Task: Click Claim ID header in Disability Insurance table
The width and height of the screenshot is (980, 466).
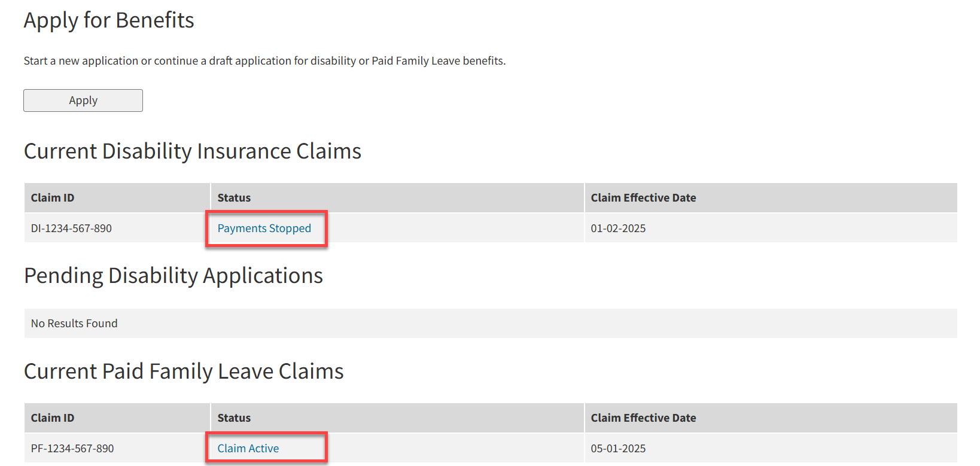Action: [53, 198]
